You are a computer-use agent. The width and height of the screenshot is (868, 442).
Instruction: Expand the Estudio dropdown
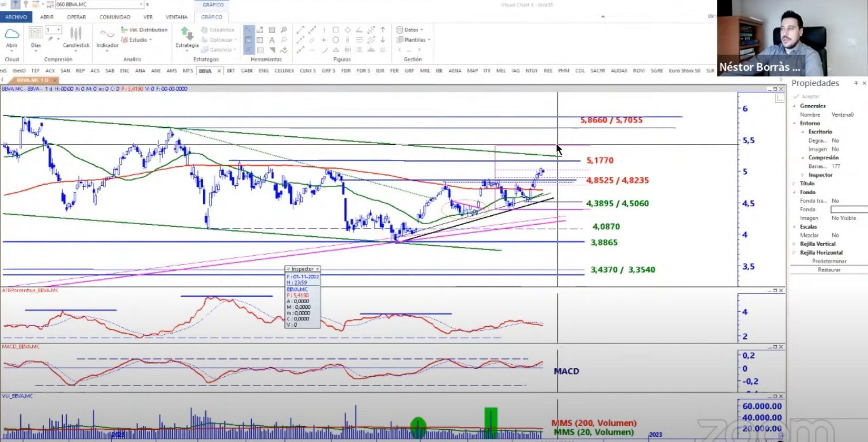pyautogui.click(x=151, y=40)
